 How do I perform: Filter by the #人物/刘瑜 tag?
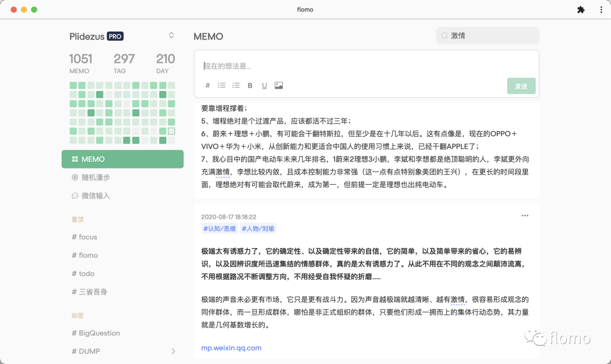click(x=258, y=228)
